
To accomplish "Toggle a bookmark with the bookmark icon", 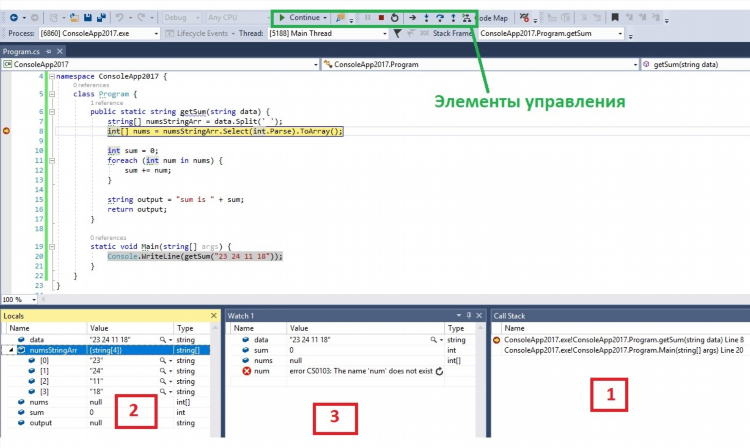I will 615,18.
